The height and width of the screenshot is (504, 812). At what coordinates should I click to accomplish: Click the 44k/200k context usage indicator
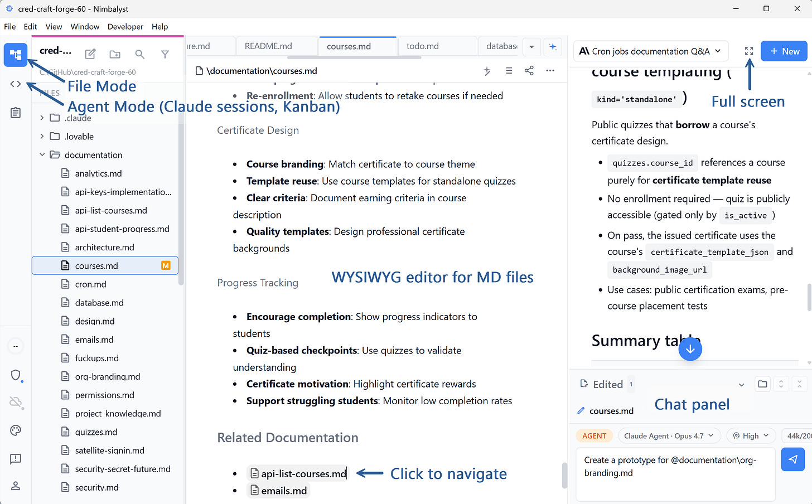tap(801, 435)
